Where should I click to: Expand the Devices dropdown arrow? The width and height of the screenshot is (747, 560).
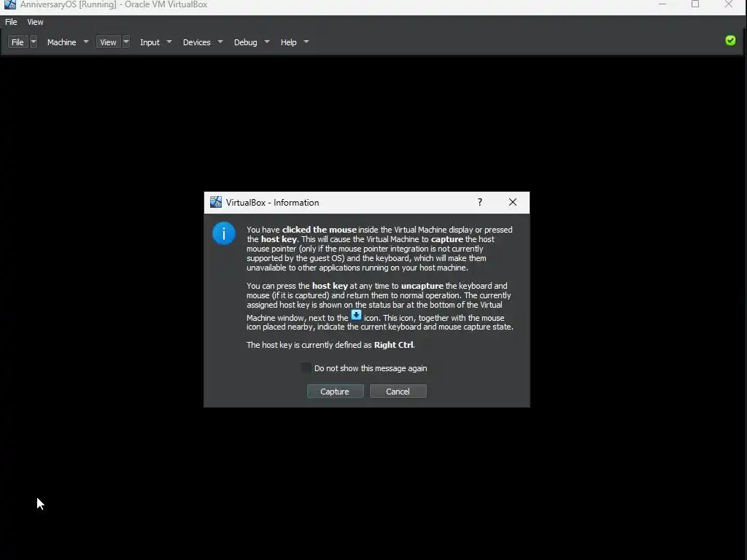pos(220,42)
